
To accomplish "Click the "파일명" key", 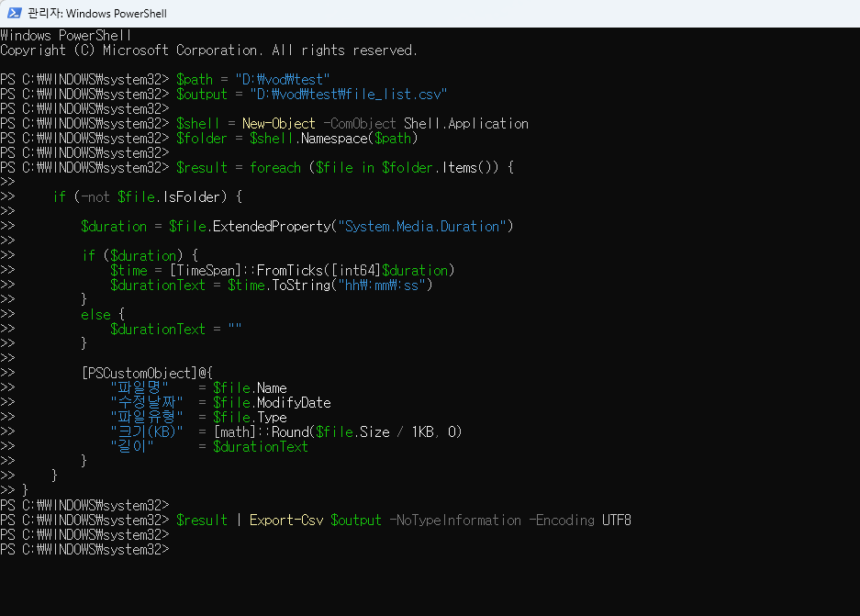I will click(x=140, y=387).
